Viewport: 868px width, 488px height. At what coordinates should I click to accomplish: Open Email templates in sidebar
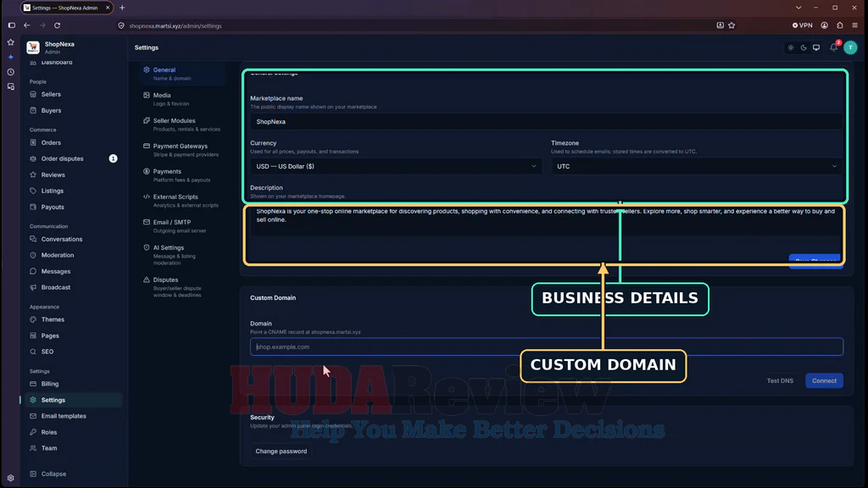(x=72, y=416)
